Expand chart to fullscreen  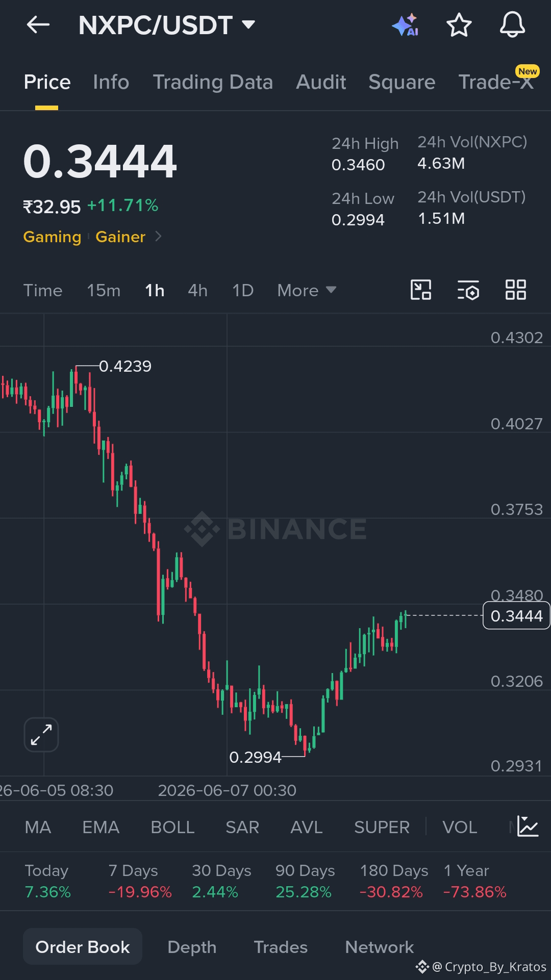coord(41,735)
